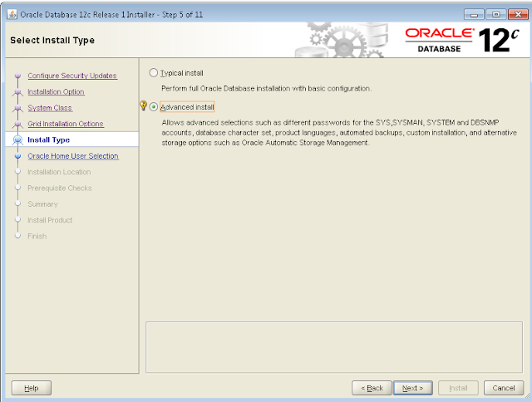
Task: Select the Typical install radio button
Action: (153, 73)
